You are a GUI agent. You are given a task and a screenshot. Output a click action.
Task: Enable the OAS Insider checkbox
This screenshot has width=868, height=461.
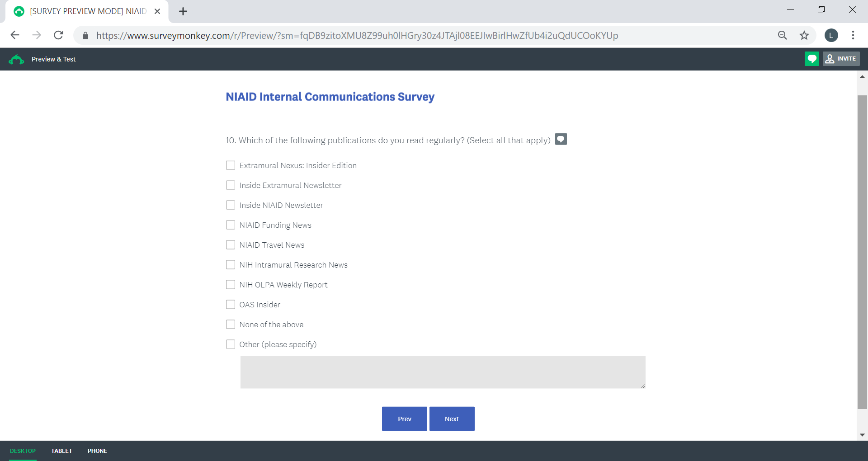tap(231, 305)
